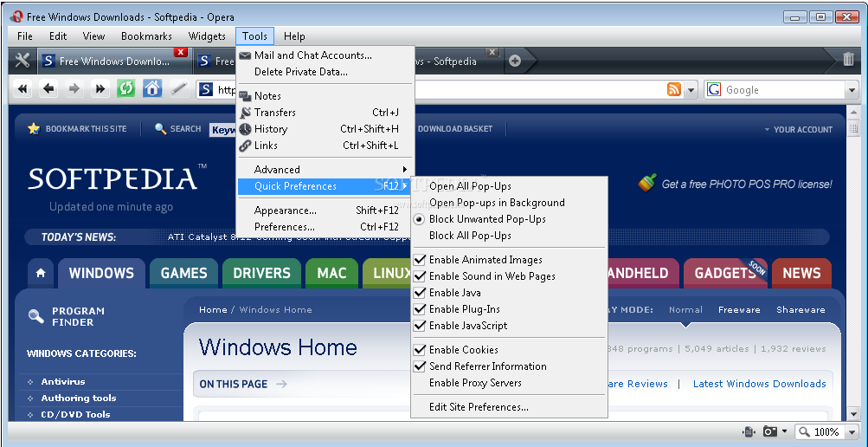Open the Widgets menu
The width and height of the screenshot is (868, 447).
[207, 36]
